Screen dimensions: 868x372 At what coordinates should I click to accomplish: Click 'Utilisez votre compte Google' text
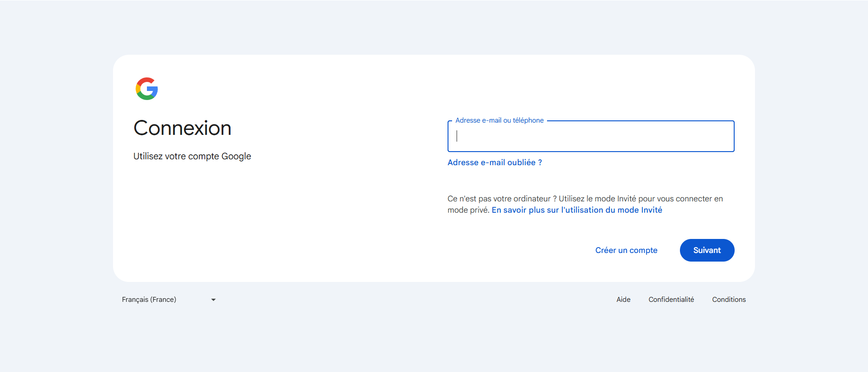tap(192, 156)
